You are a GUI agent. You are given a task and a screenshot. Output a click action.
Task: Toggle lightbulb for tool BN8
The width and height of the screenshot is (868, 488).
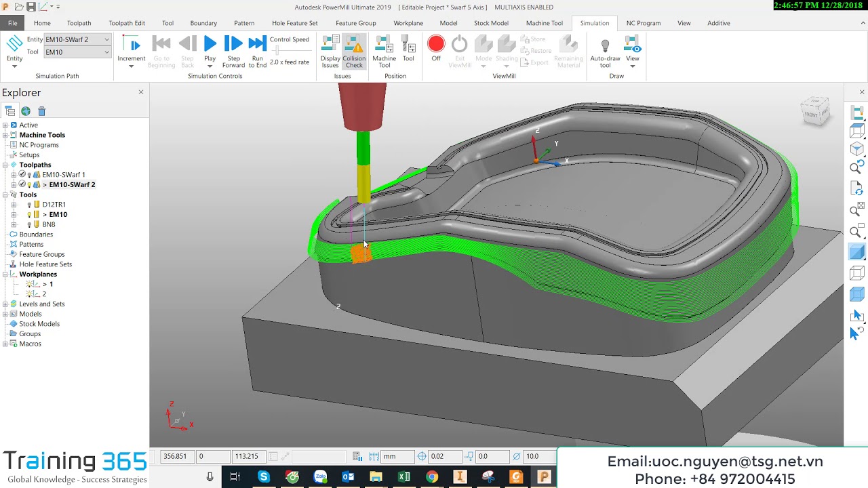[29, 224]
